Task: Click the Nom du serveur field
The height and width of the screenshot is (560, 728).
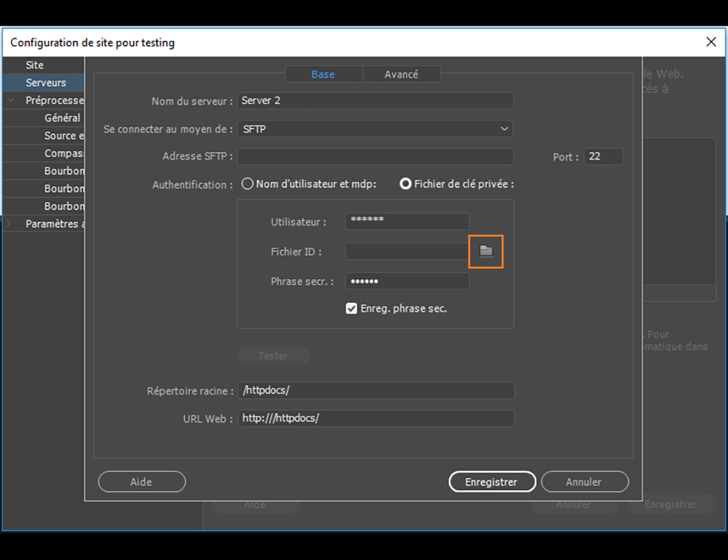Action: 375,100
